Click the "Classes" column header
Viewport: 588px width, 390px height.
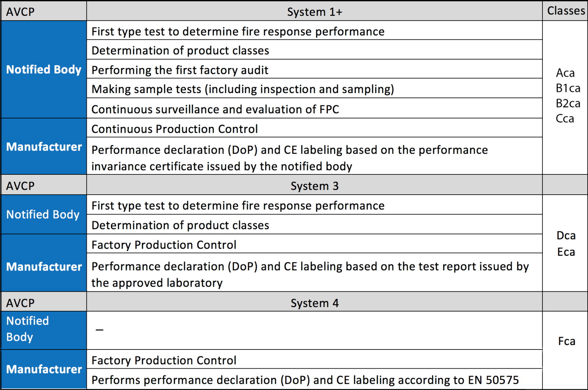566,11
